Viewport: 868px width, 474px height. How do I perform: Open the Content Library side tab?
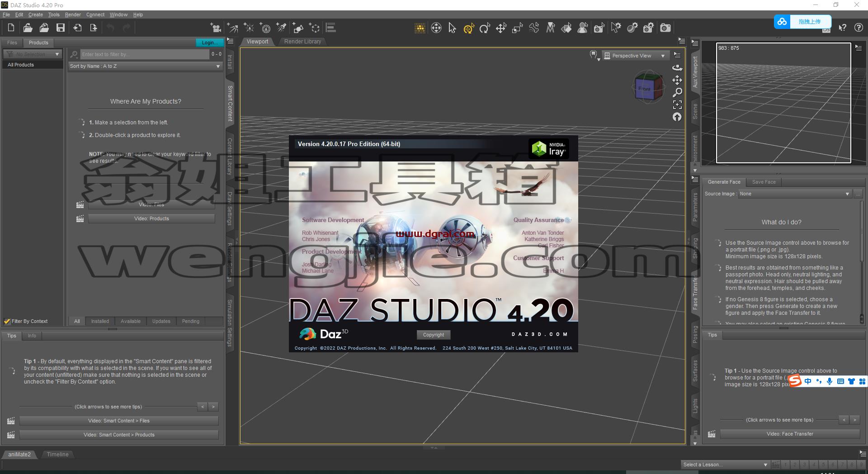click(x=230, y=156)
